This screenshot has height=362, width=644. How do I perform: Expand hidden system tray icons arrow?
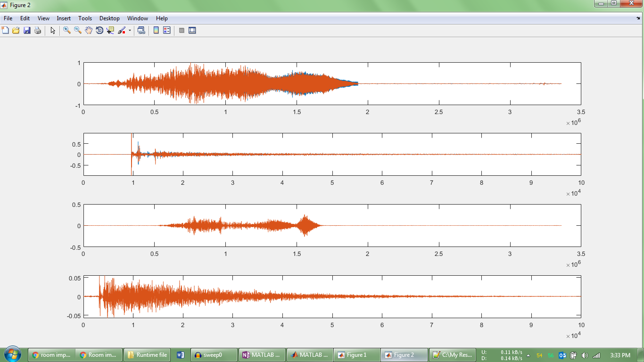pyautogui.click(x=528, y=355)
